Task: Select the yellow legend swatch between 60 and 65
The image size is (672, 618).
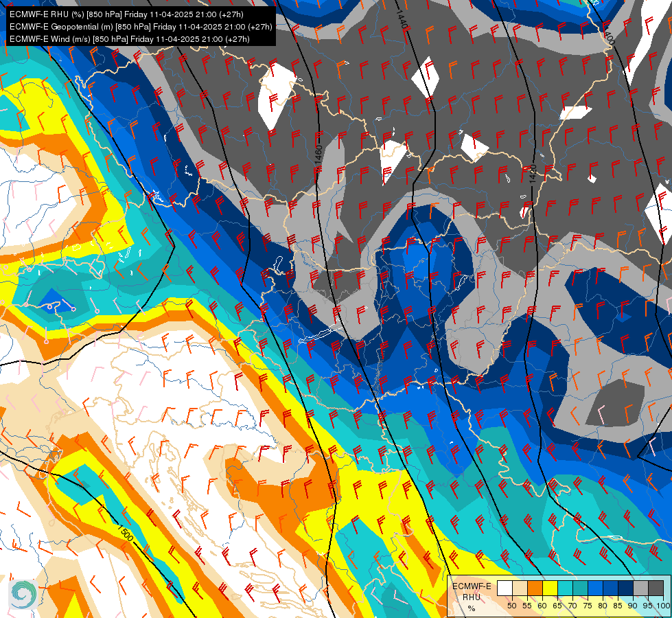Action: pyautogui.click(x=551, y=588)
